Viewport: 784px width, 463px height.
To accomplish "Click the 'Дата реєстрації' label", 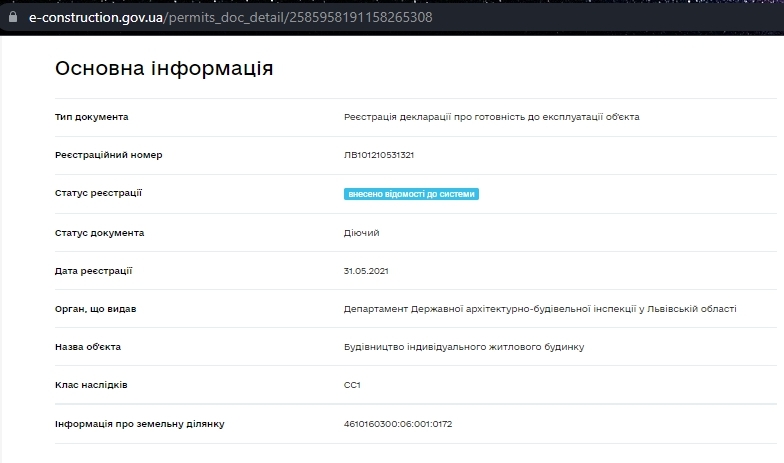I will 94,271.
